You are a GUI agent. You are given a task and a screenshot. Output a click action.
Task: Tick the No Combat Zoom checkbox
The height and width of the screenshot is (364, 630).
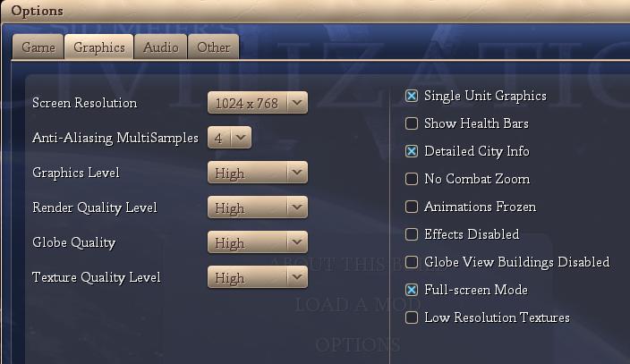[412, 179]
